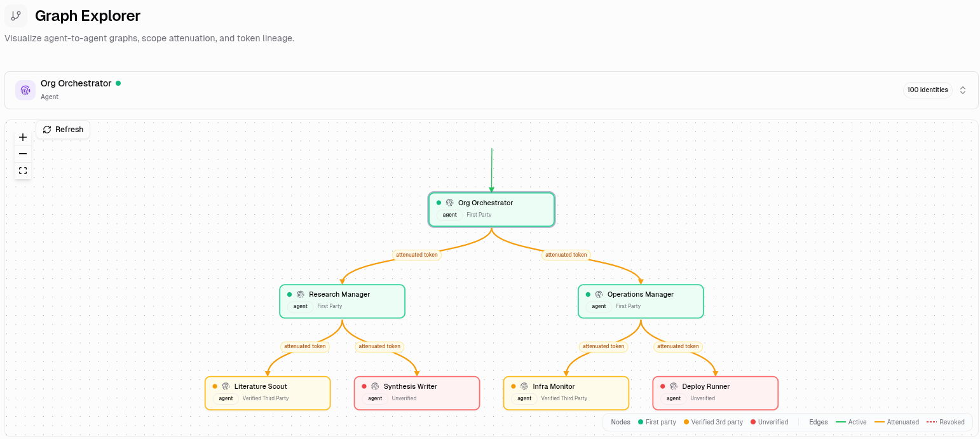The width and height of the screenshot is (980, 439).
Task: Click orange status dot on Infra Monitor node
Action: [514, 386]
